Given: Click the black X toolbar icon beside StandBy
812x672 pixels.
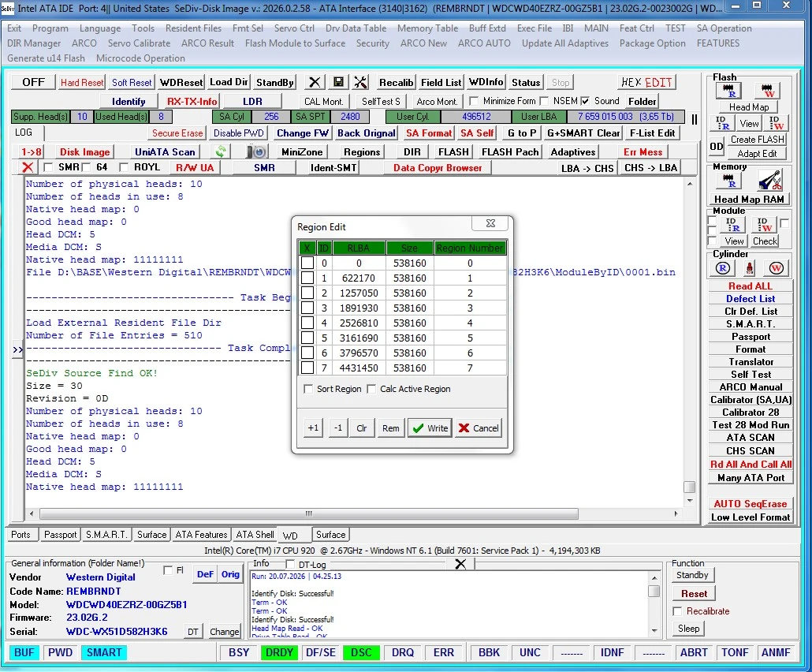Looking at the screenshot, I should [x=314, y=82].
